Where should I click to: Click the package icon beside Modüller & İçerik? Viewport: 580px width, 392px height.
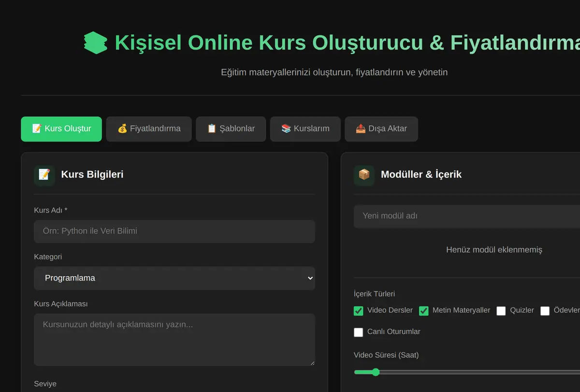coord(364,174)
